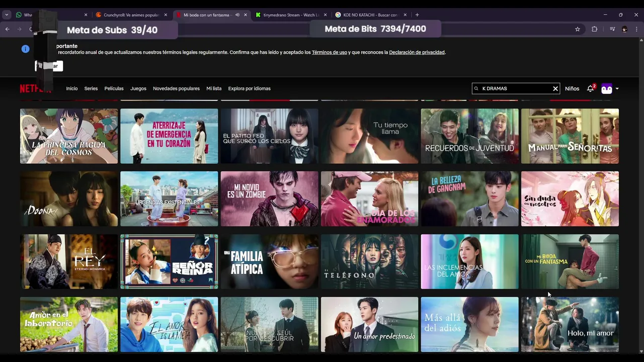
Task: Open Novedades populares
Action: [x=176, y=88]
